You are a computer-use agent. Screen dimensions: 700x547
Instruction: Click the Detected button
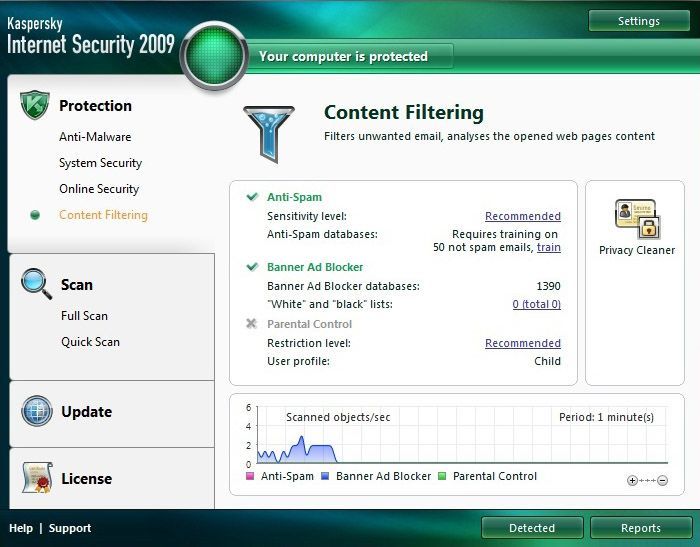pyautogui.click(x=532, y=528)
